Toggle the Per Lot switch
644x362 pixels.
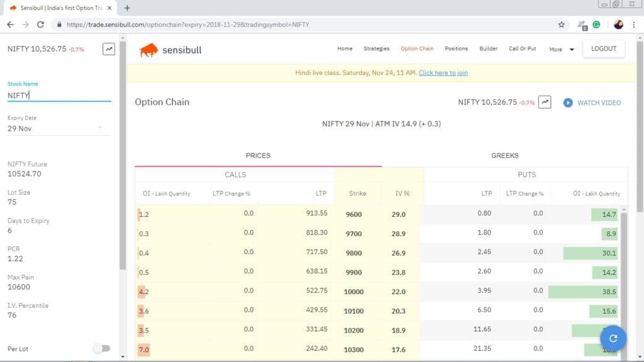coord(101,348)
